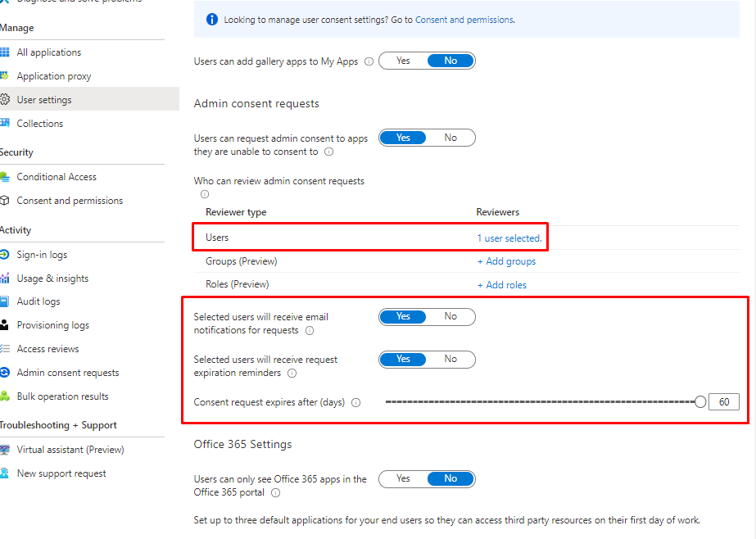Click the Consent and permissions cube icon

click(5, 201)
